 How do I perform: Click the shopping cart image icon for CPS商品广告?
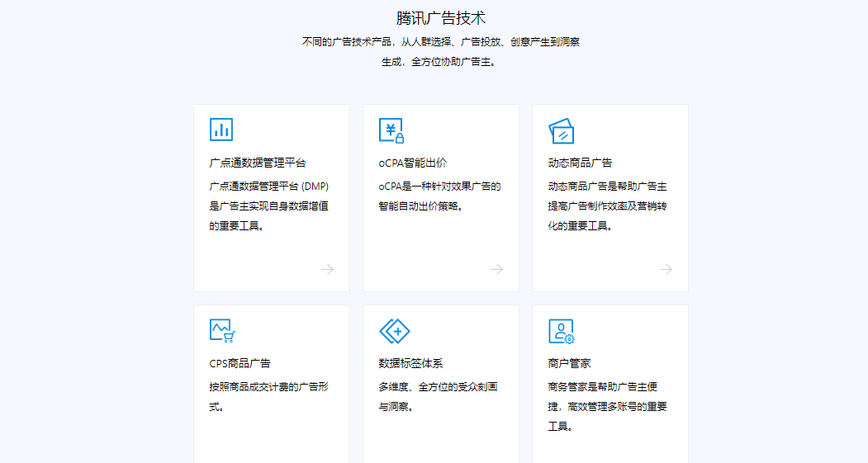point(222,331)
